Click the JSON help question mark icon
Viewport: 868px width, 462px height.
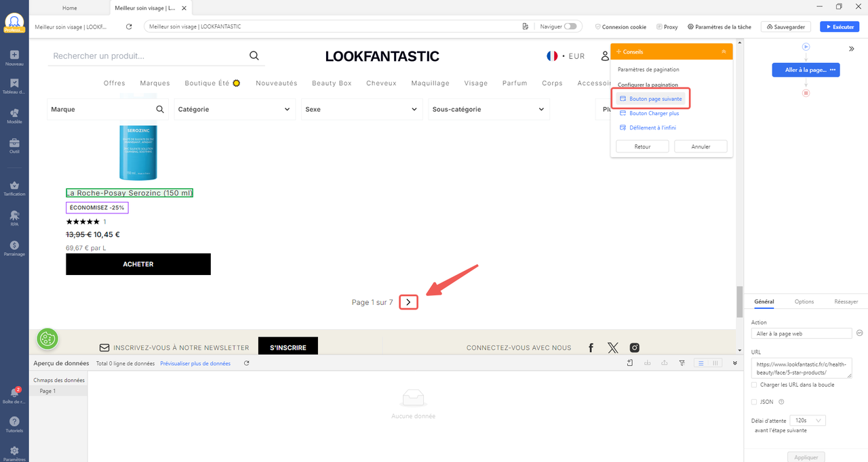click(782, 402)
